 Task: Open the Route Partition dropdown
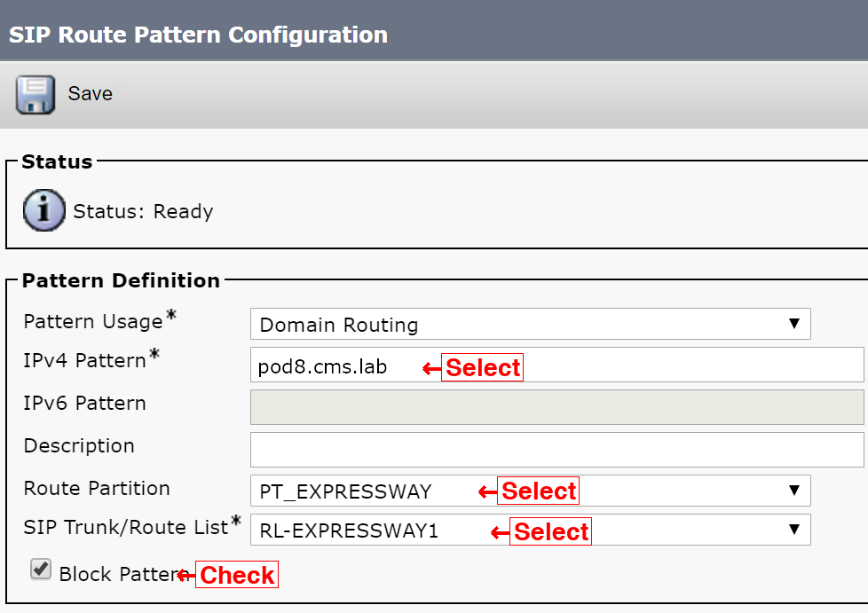[x=531, y=491]
